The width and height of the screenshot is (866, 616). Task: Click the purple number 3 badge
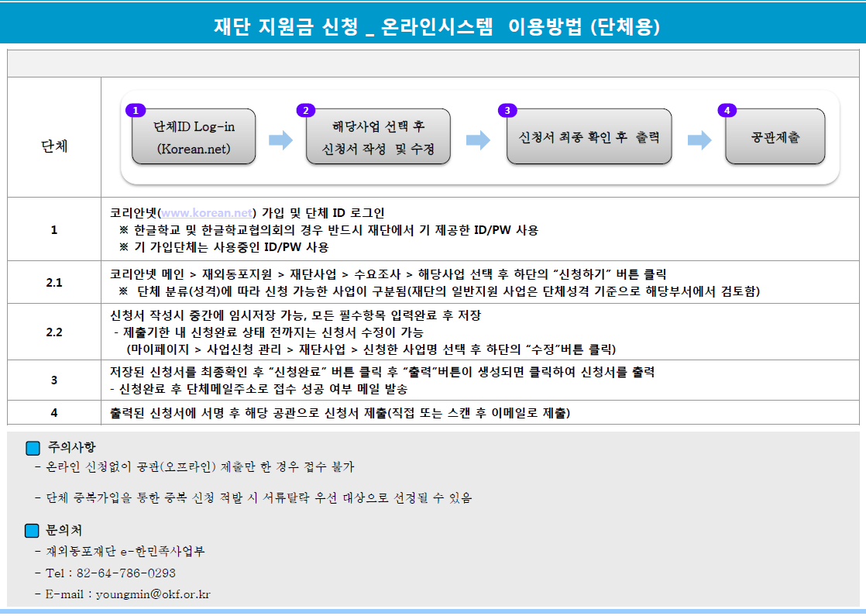tap(507, 111)
